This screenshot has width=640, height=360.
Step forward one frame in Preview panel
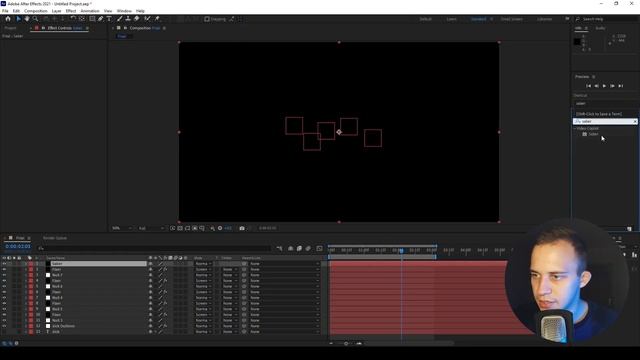coord(612,86)
